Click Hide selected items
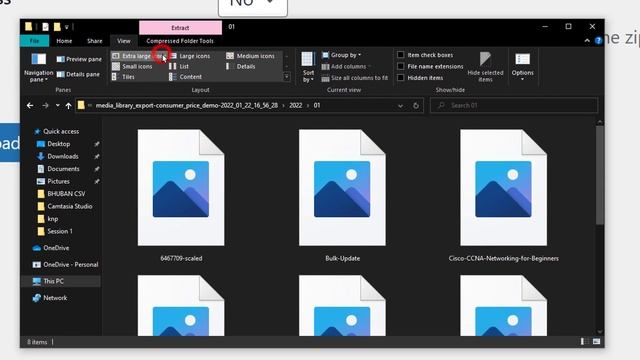 [x=485, y=67]
